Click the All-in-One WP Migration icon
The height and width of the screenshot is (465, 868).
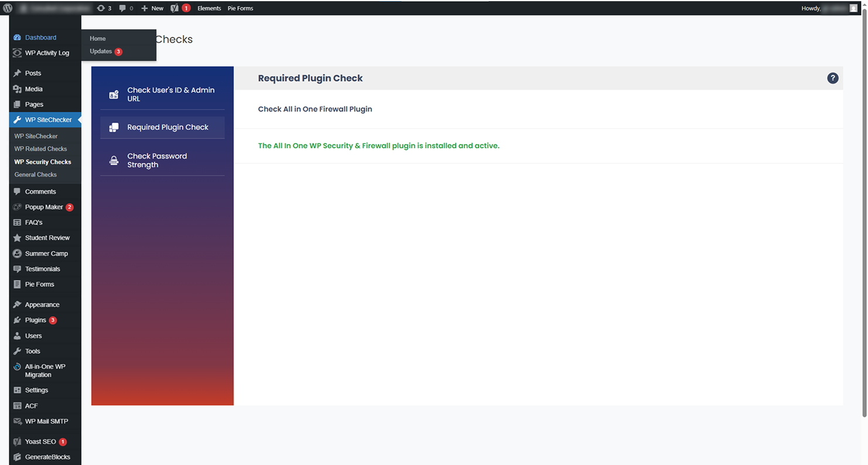point(17,367)
